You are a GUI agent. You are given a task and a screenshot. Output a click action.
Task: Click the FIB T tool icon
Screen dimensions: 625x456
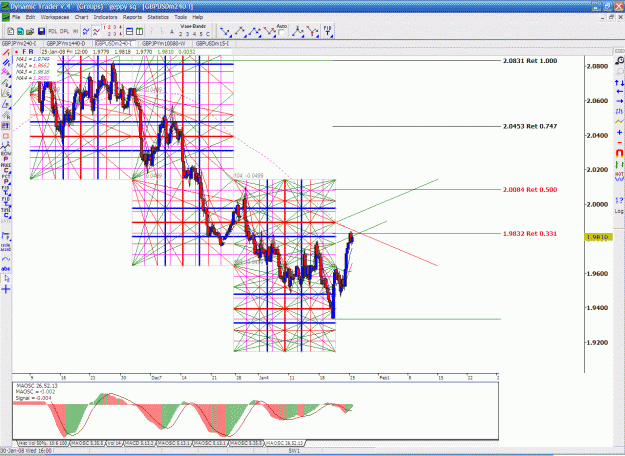coord(327,31)
